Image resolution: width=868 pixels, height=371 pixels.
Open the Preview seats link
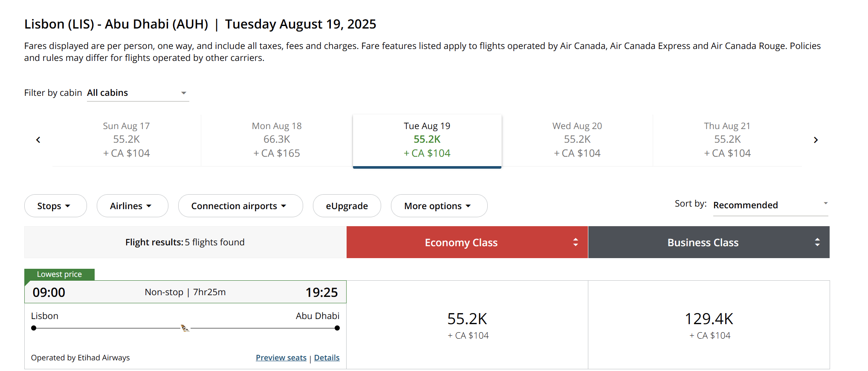281,358
